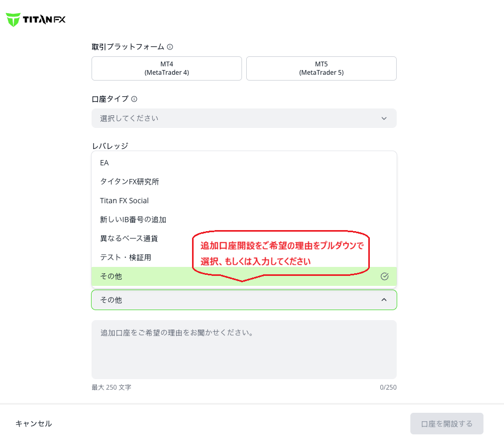Screen dimensions: 504x447
Task: Click the 最大 250 文字 hint
Action: point(112,387)
